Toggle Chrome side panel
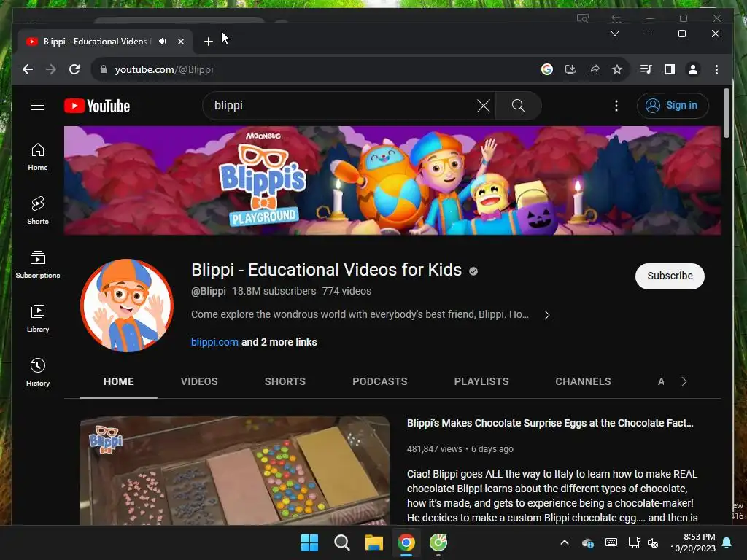747x560 pixels. 670,69
